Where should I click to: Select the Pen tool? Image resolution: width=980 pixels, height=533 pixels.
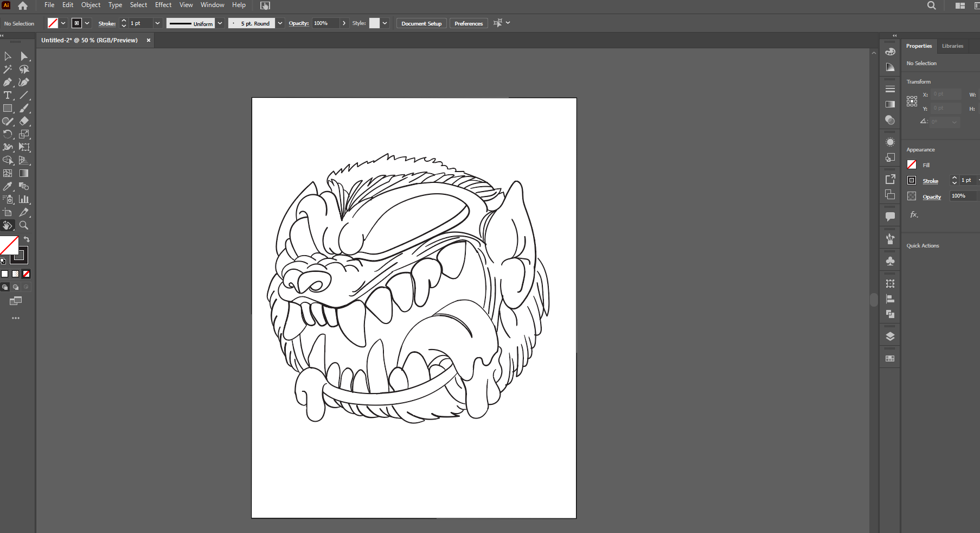tap(8, 83)
